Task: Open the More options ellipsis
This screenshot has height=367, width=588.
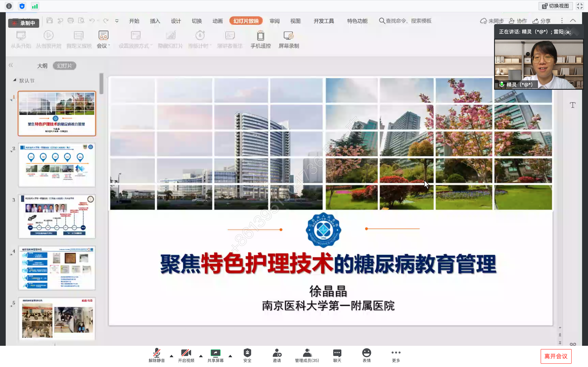Action: (x=396, y=353)
